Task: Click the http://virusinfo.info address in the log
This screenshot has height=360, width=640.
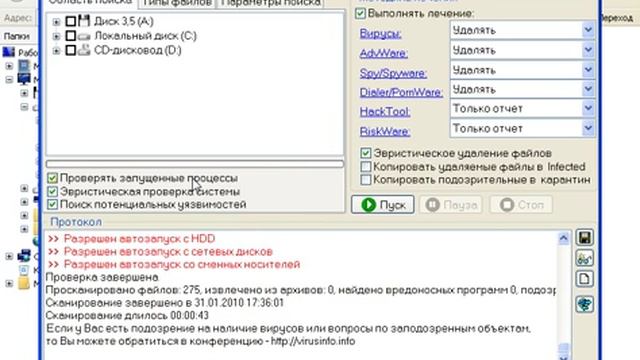Action: pyautogui.click(x=313, y=341)
